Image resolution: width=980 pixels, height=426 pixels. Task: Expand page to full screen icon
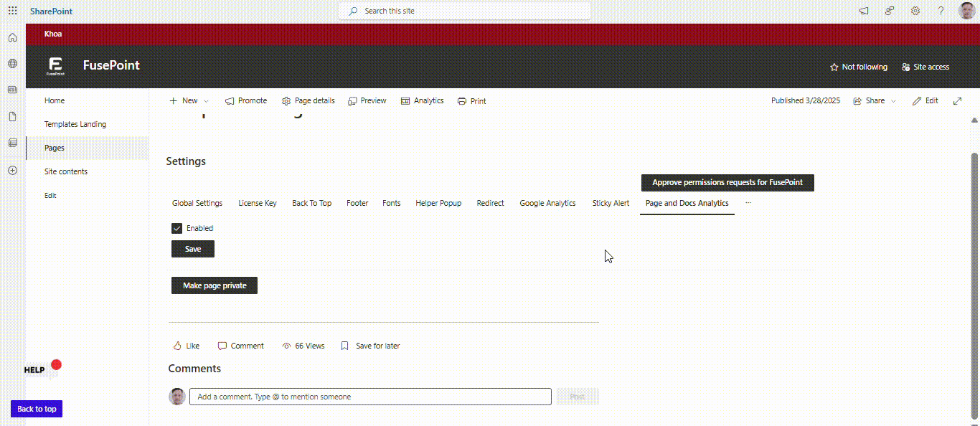point(957,101)
